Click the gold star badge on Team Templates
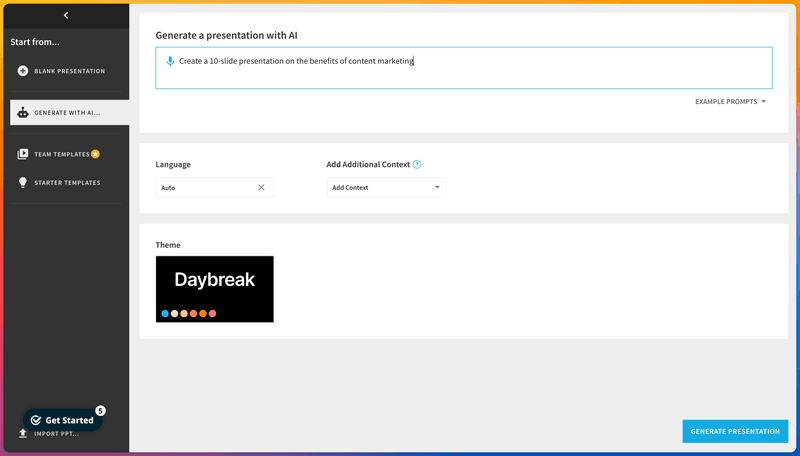 (x=95, y=154)
